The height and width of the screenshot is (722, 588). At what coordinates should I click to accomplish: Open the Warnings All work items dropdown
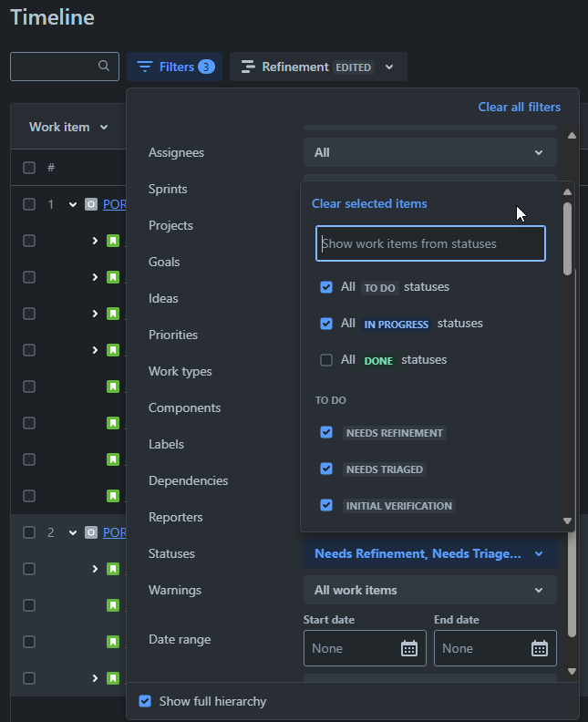point(430,590)
